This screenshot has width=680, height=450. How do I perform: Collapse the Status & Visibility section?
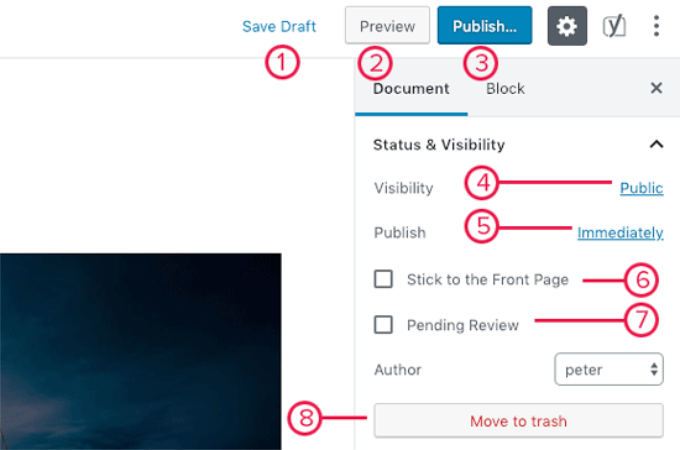tap(656, 144)
